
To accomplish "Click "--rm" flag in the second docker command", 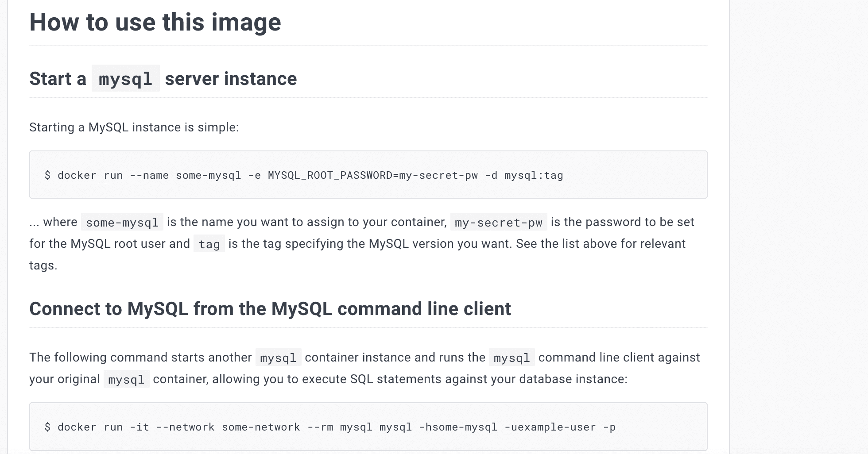I will point(320,427).
